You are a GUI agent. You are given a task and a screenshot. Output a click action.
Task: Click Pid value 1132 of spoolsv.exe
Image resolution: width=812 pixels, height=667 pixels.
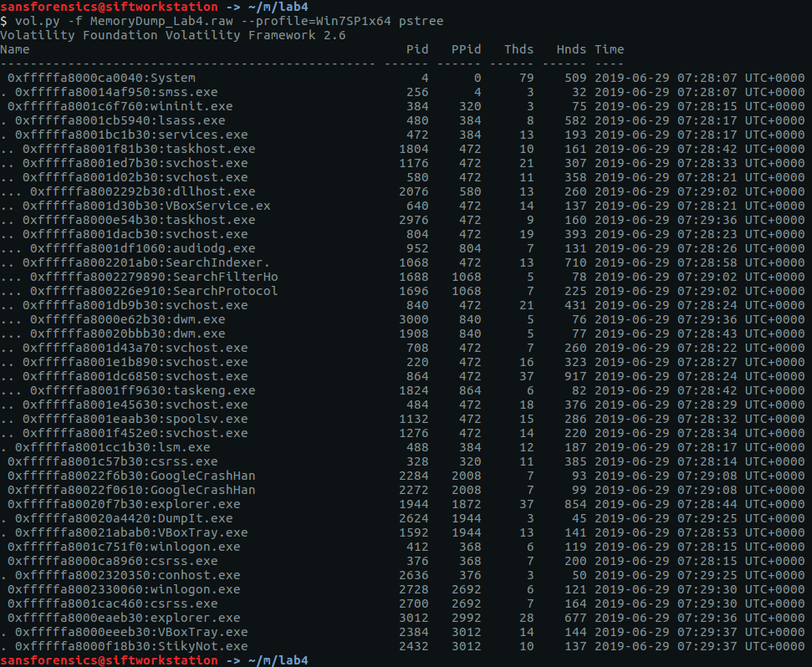(414, 419)
